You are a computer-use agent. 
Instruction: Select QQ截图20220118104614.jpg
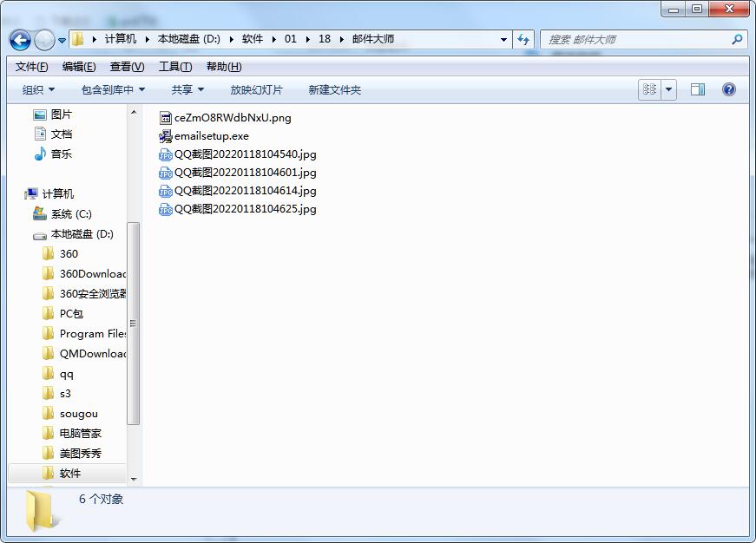244,191
